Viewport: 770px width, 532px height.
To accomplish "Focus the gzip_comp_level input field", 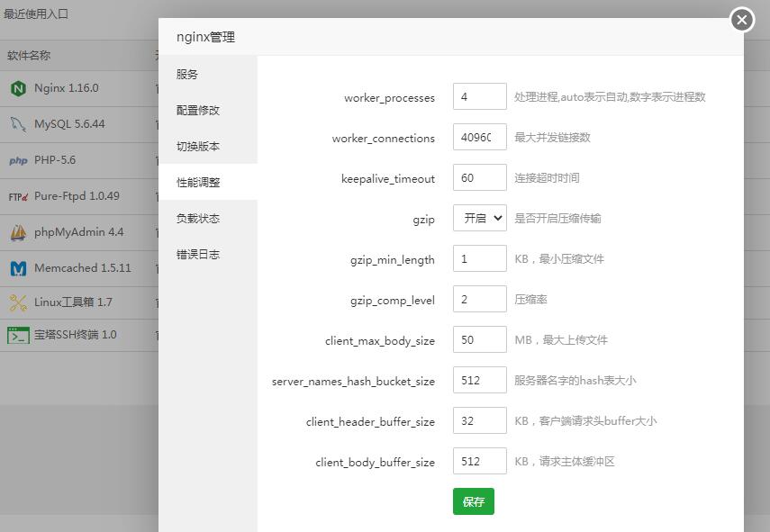I will tap(480, 299).
